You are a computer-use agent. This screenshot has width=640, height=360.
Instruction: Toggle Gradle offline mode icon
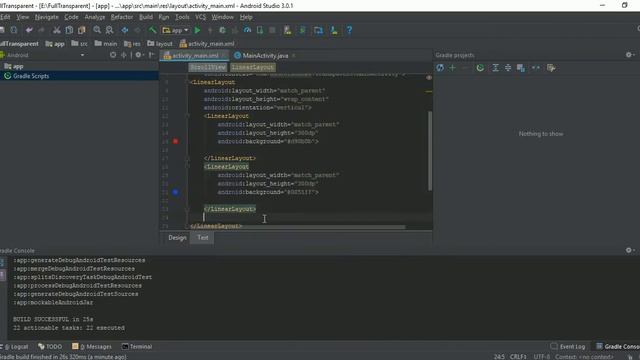click(536, 68)
